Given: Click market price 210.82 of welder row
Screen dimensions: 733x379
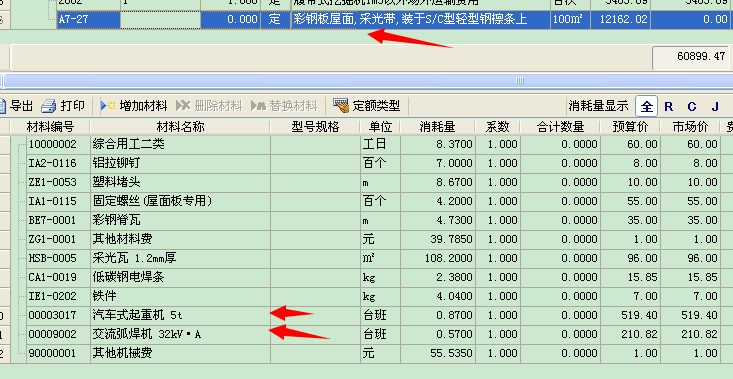Looking at the screenshot, I should pyautogui.click(x=699, y=335).
